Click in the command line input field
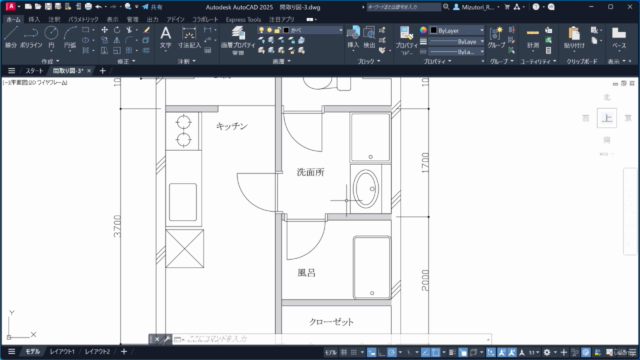The width and height of the screenshot is (640, 360). pyautogui.click(x=331, y=339)
